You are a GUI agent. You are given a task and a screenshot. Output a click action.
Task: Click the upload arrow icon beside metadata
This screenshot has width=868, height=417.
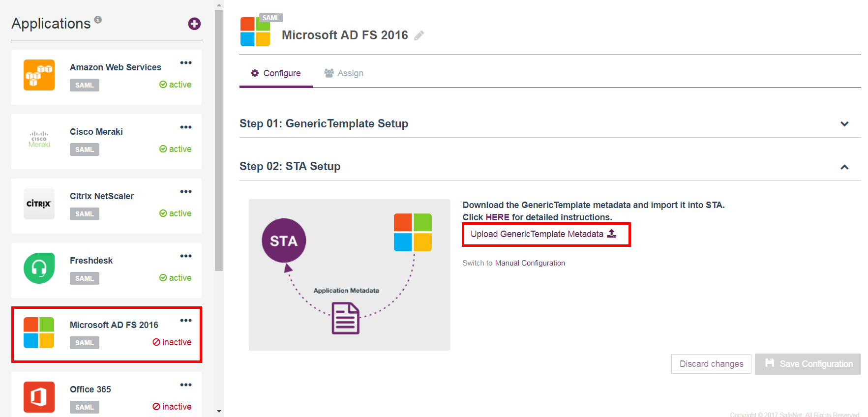[x=612, y=234]
